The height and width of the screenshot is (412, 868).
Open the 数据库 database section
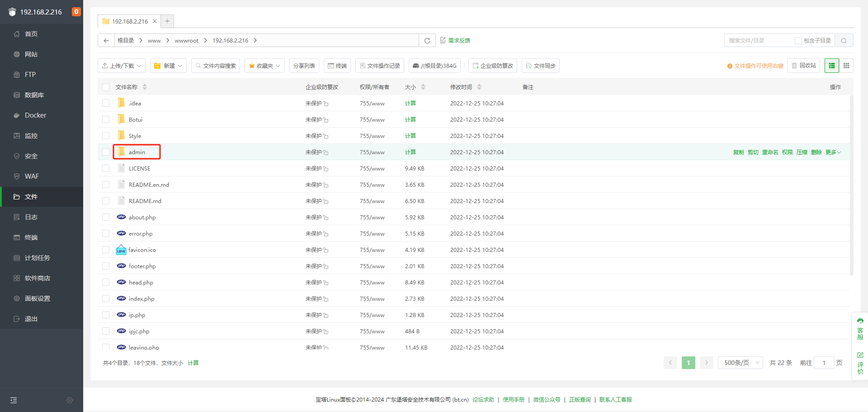pos(42,95)
